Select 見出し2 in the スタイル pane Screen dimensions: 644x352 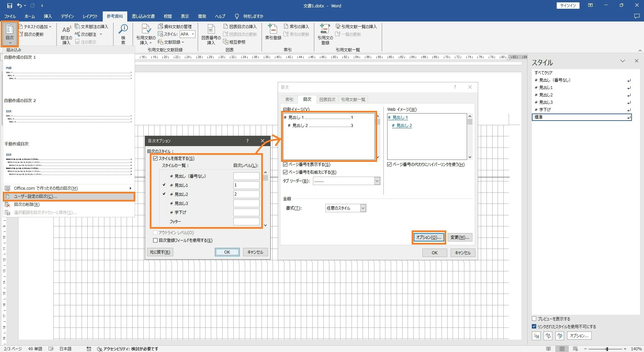tap(582, 95)
